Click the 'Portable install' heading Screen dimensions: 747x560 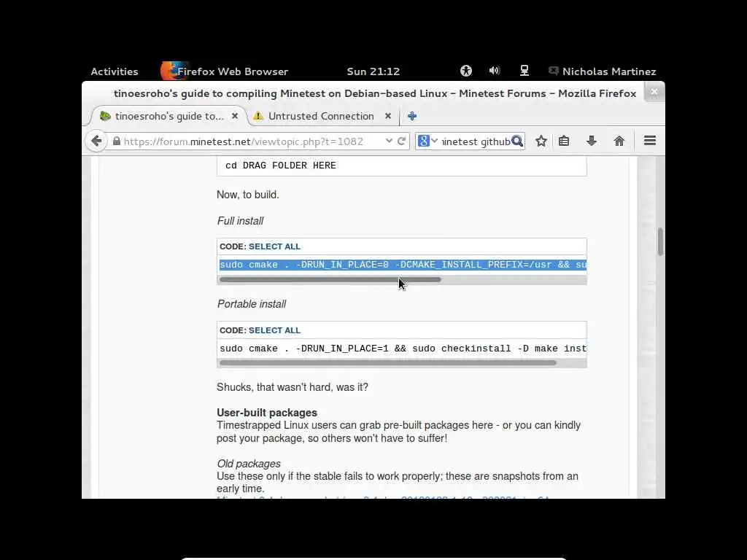(252, 304)
